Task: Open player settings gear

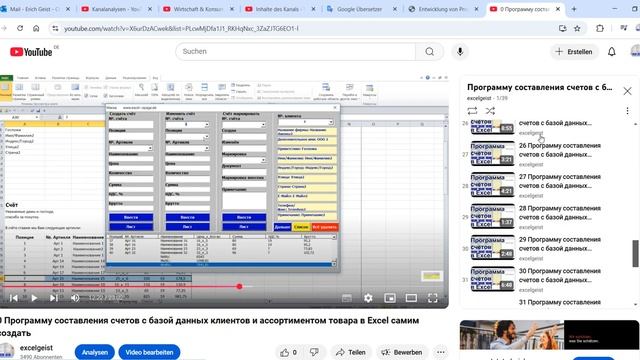Action: tap(368, 298)
